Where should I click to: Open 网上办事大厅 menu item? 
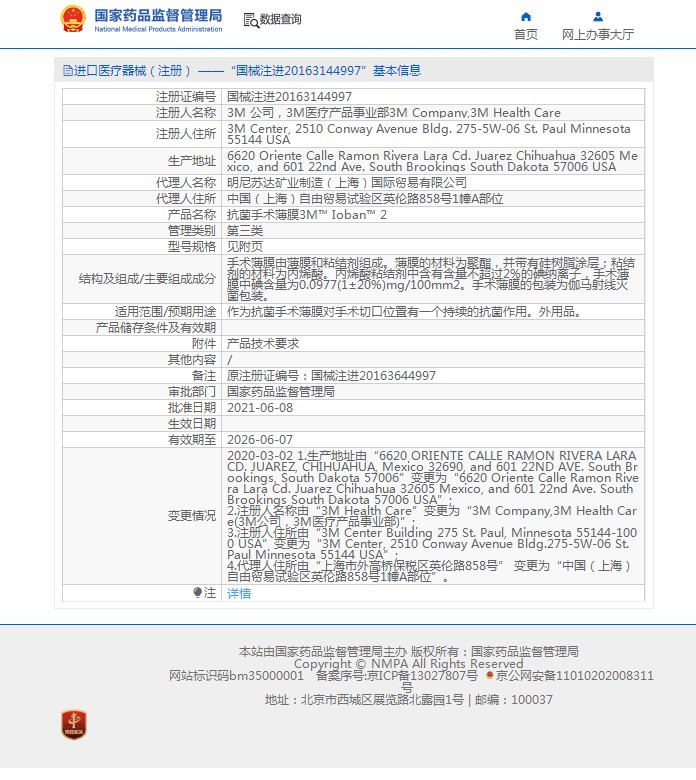pos(598,34)
